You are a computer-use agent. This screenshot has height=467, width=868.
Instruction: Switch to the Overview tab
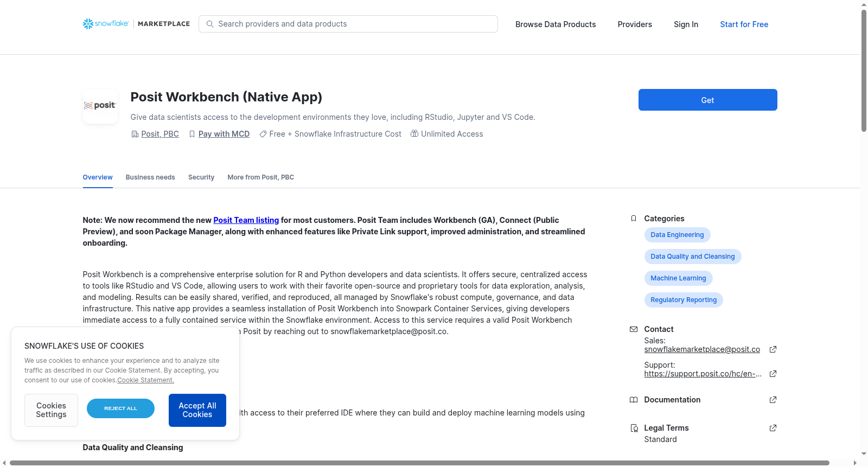pyautogui.click(x=98, y=177)
